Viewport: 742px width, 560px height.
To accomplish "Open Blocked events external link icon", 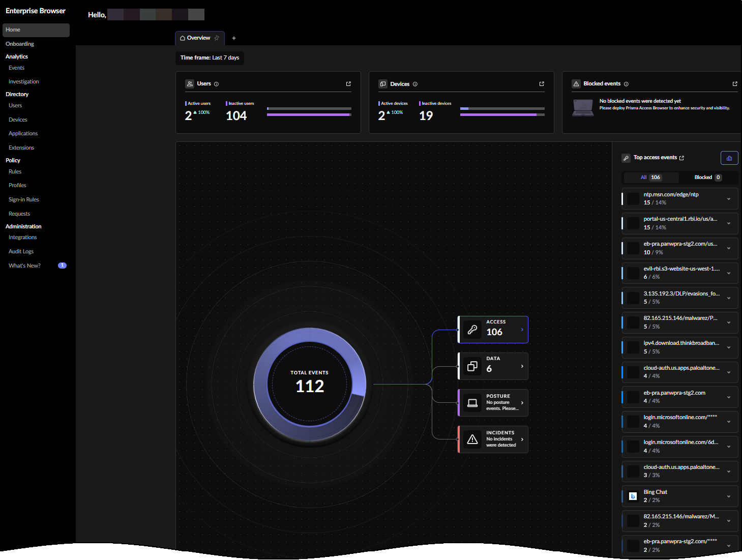I will tap(735, 84).
